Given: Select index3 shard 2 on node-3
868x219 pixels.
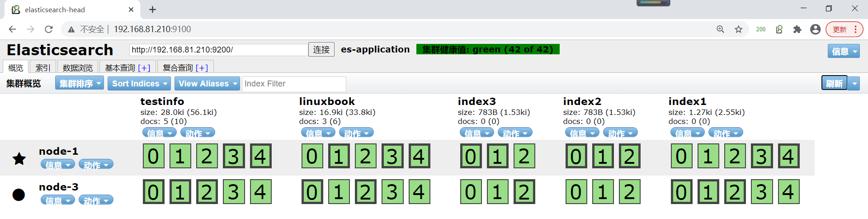Looking at the screenshot, I should coord(524,192).
